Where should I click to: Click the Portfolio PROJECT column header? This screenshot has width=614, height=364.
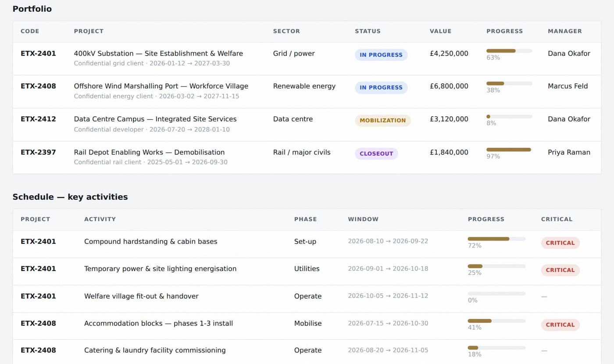click(x=89, y=31)
